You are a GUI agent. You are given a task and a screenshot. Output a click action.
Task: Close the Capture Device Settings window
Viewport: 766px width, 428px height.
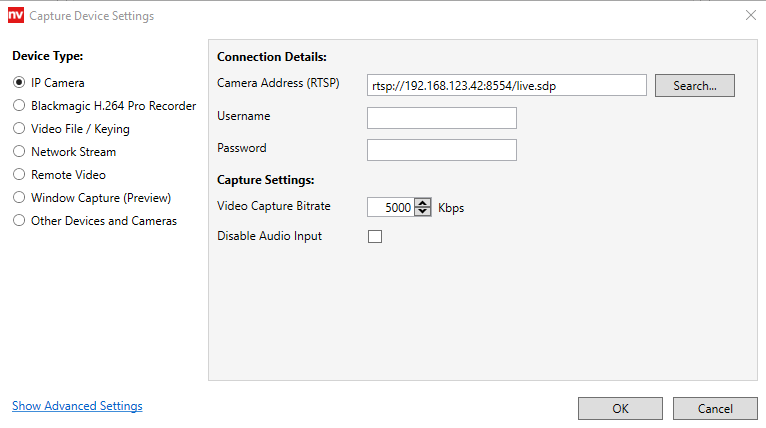(750, 15)
